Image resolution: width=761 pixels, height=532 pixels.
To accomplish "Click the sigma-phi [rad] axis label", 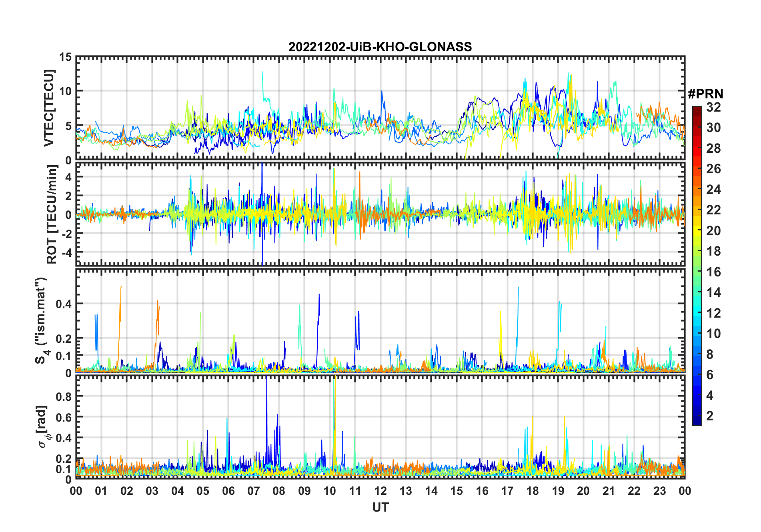I will [x=43, y=427].
